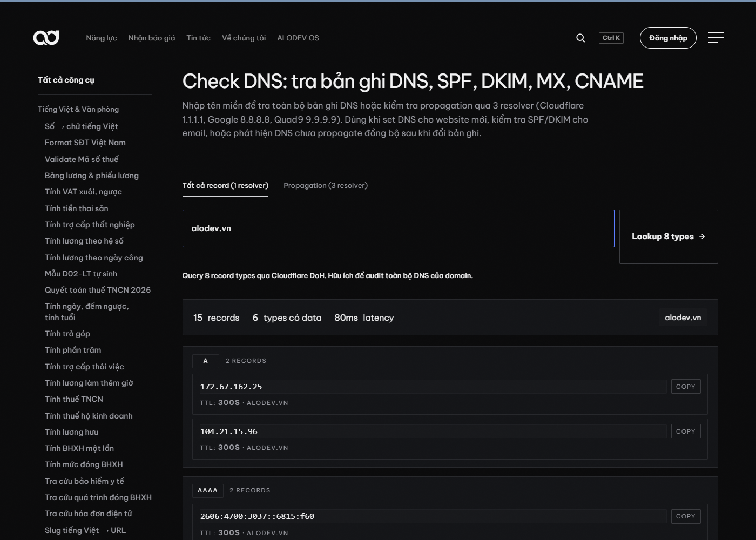The height and width of the screenshot is (540, 756).
Task: Switch to Propagation (3 resolver) tab
Action: [326, 186]
